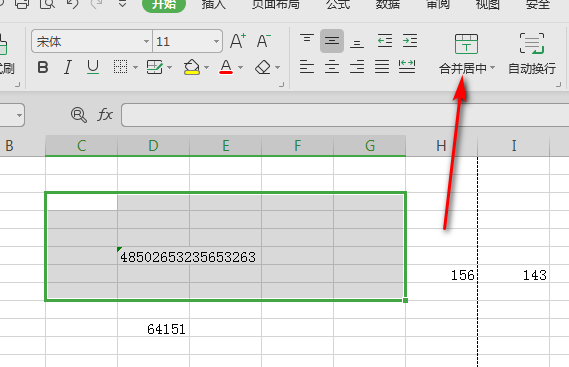This screenshot has height=367, width=569.
Task: Increase indent
Action: (x=410, y=41)
